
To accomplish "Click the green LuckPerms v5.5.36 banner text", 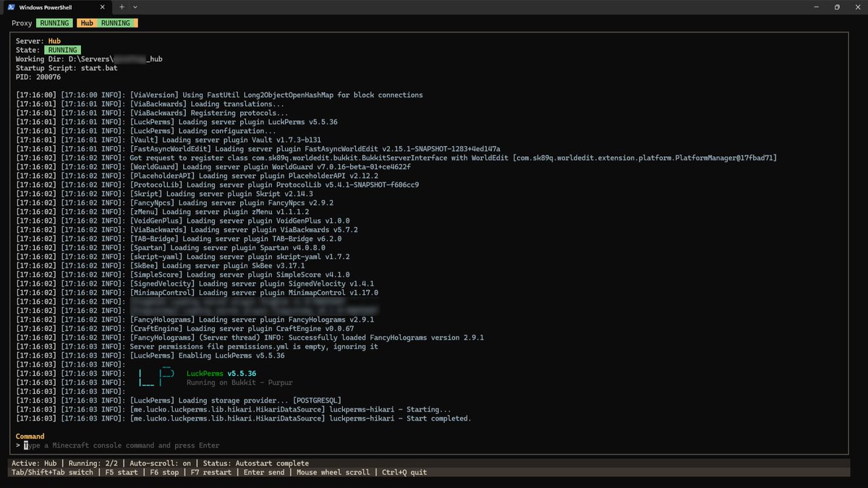I will [221, 374].
